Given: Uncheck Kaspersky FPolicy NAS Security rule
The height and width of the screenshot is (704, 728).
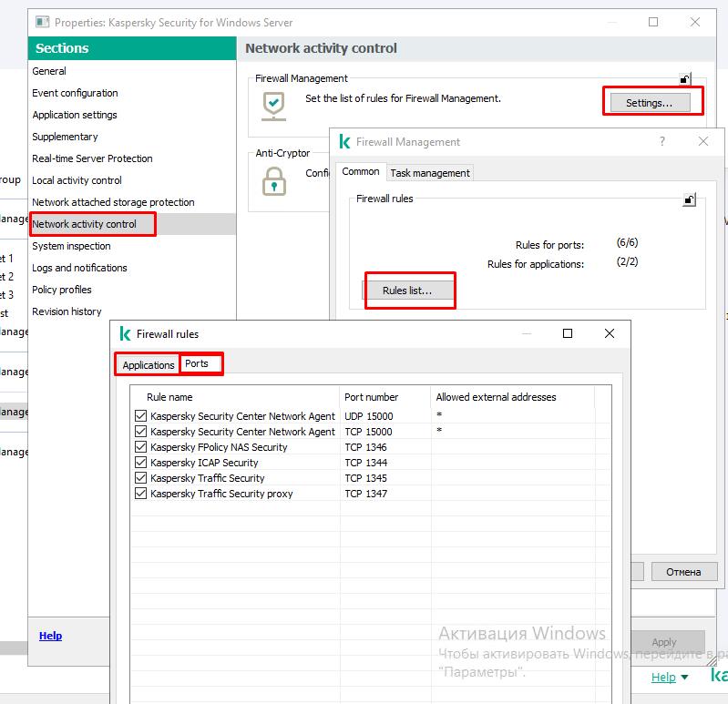Looking at the screenshot, I should point(140,446).
